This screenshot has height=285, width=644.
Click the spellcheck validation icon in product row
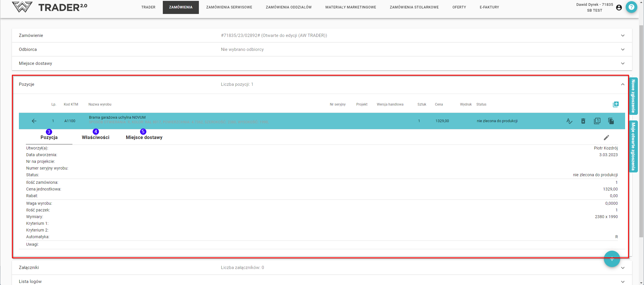click(569, 121)
